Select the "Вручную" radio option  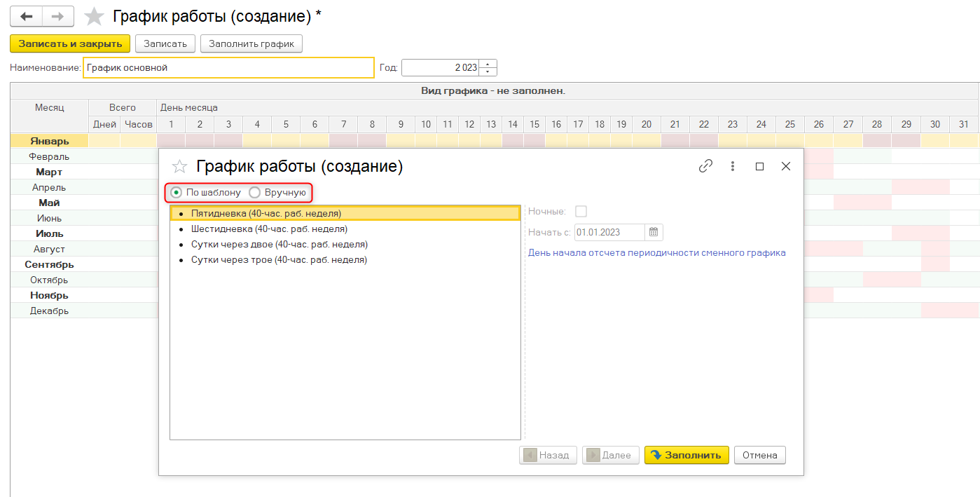255,192
